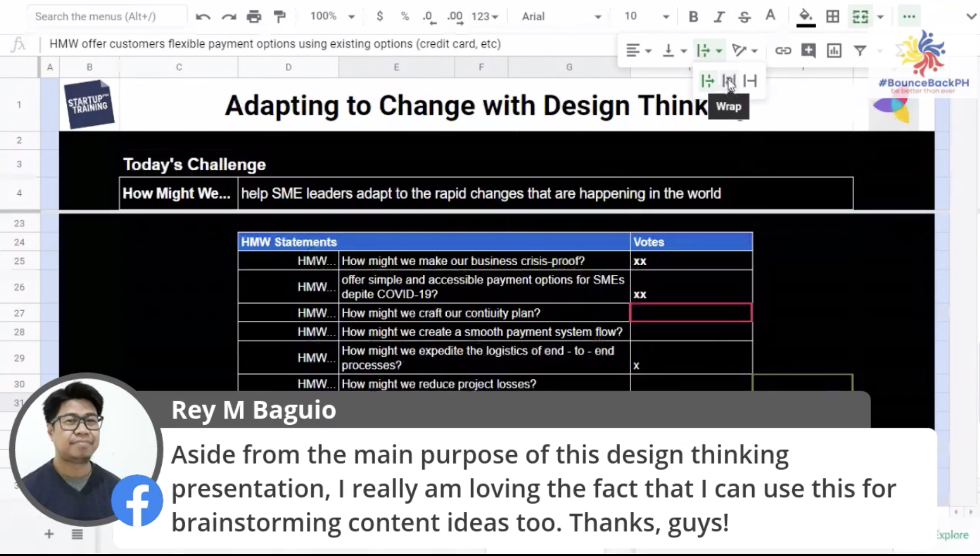Open the font size 10 dropdown

click(x=646, y=17)
